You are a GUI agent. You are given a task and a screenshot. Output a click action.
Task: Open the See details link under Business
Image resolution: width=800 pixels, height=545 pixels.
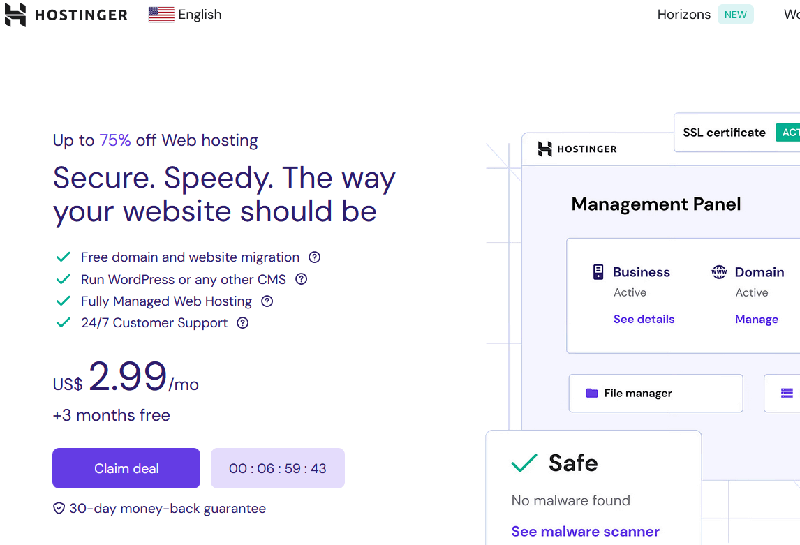(x=644, y=319)
